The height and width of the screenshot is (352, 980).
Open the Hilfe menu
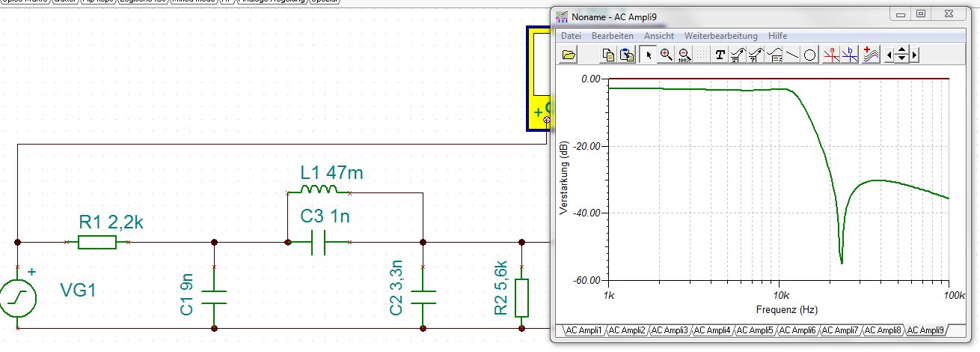point(777,36)
